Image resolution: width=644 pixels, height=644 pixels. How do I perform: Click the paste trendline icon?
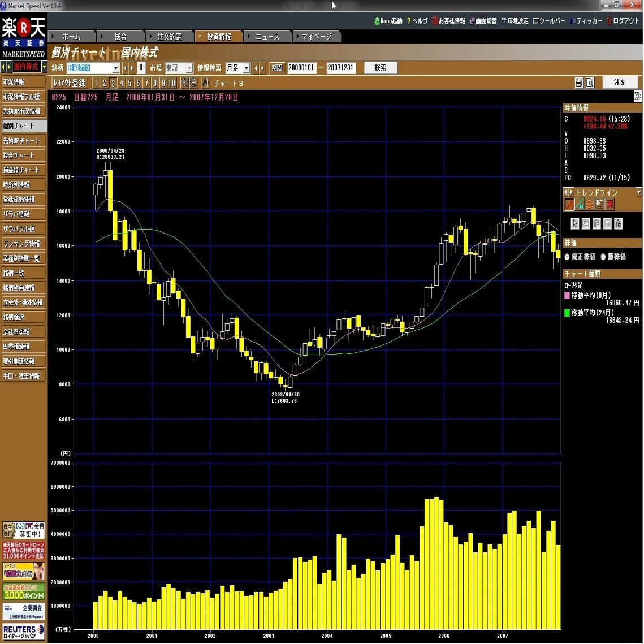[597, 223]
